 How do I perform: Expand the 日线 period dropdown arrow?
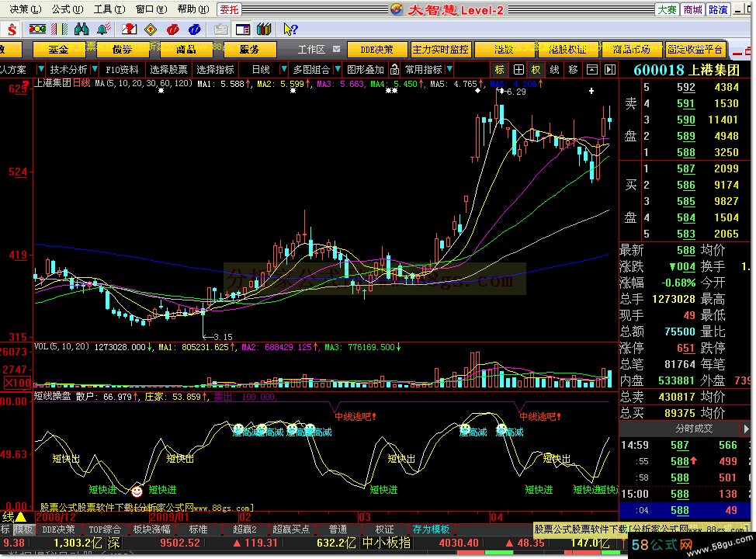pyautogui.click(x=284, y=69)
